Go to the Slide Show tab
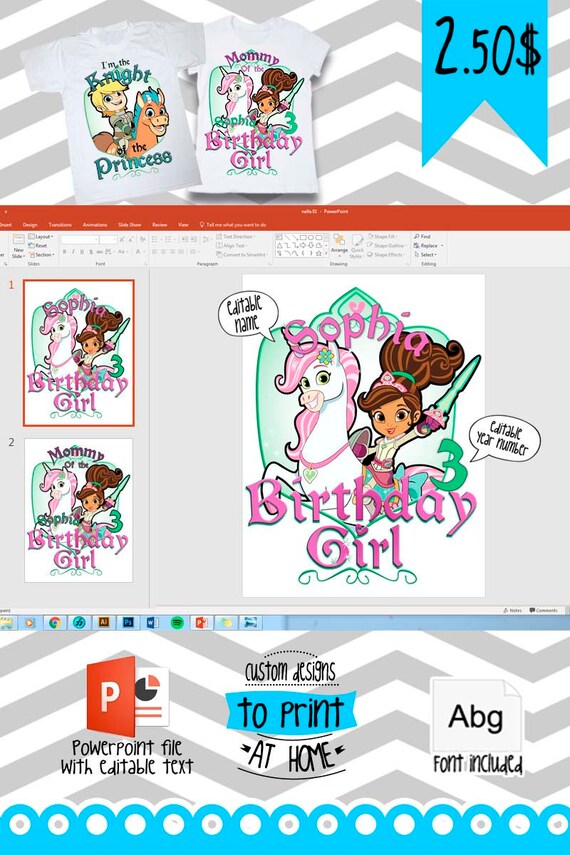The width and height of the screenshot is (570, 855). [x=130, y=225]
